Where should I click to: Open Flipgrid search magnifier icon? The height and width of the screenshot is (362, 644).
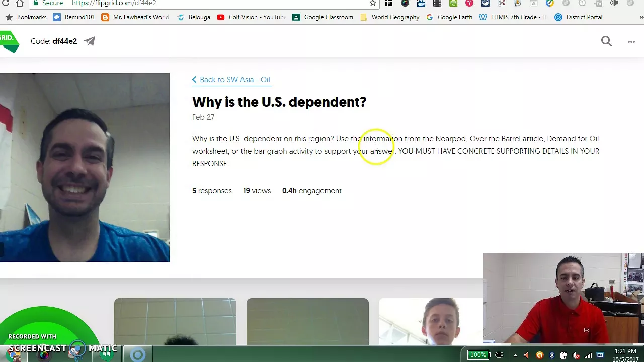tap(606, 41)
